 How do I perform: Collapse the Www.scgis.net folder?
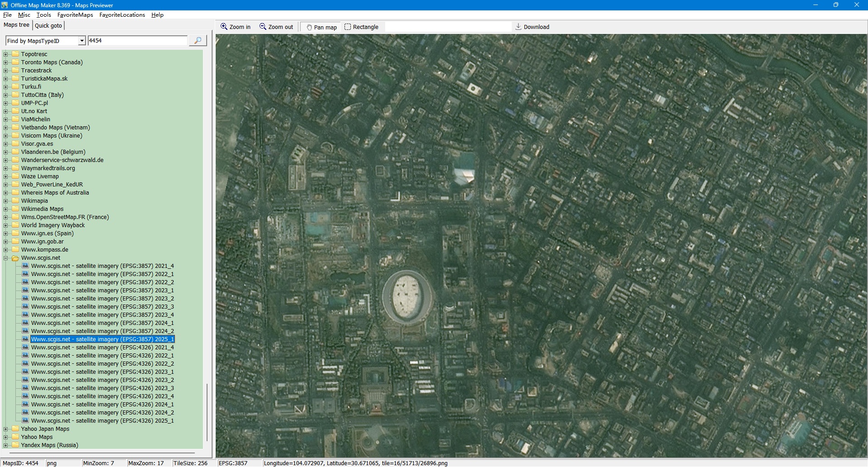(x=6, y=258)
